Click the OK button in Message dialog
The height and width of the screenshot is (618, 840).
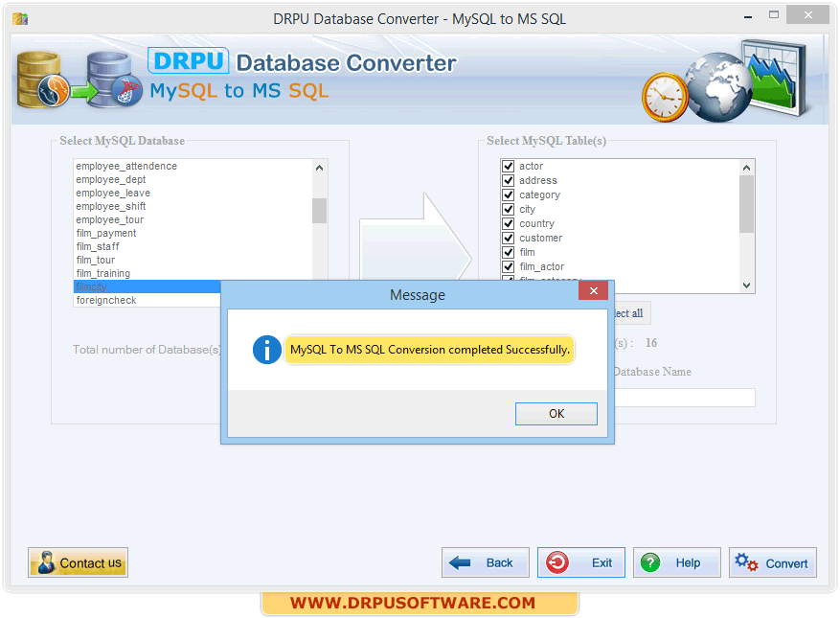pyautogui.click(x=556, y=414)
